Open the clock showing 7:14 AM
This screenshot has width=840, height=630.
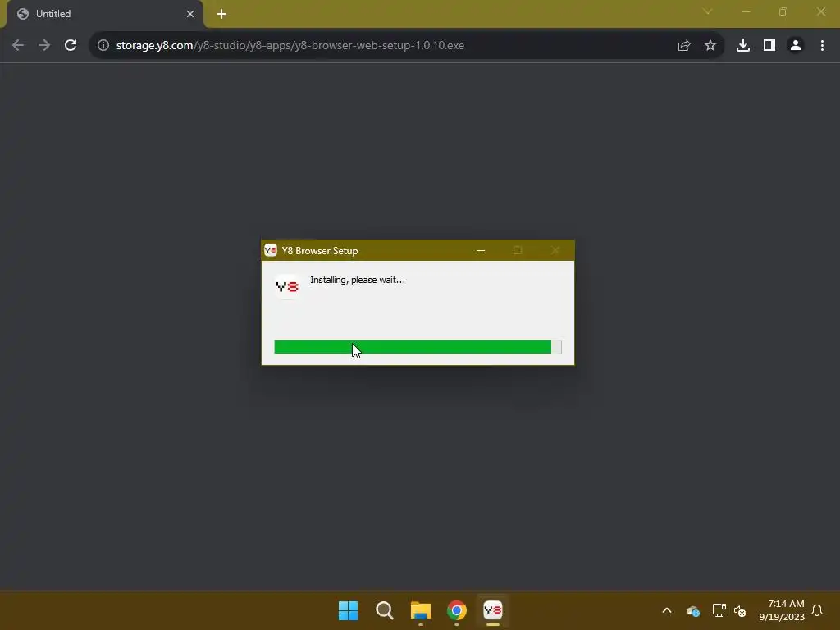coord(782,610)
